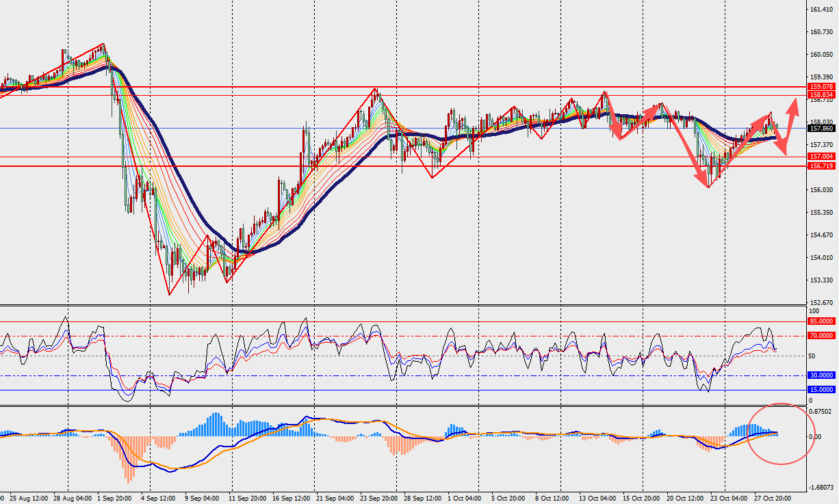Click the 1 Oct 04:00 time axis label
The image size is (839, 504).
pos(465,498)
